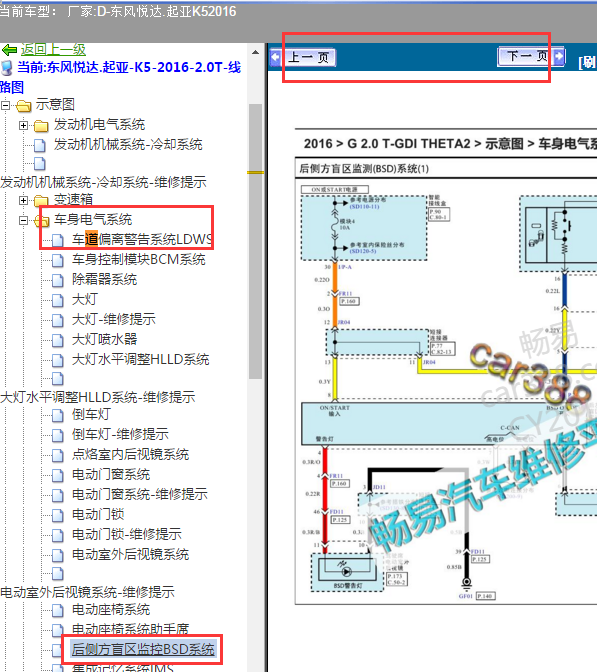Click the next page right-arrow icon
The height and width of the screenshot is (672, 597).
tap(559, 56)
